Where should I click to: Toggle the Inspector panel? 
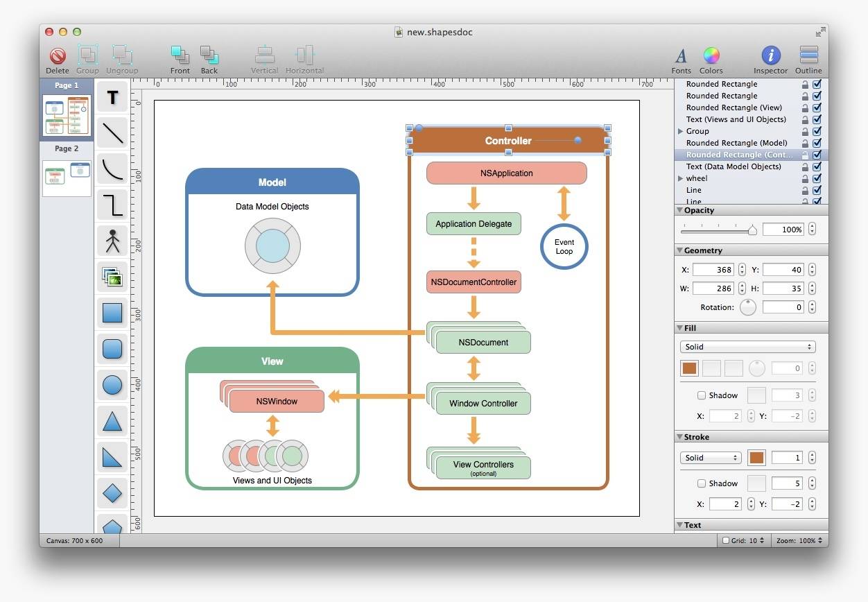[x=771, y=55]
